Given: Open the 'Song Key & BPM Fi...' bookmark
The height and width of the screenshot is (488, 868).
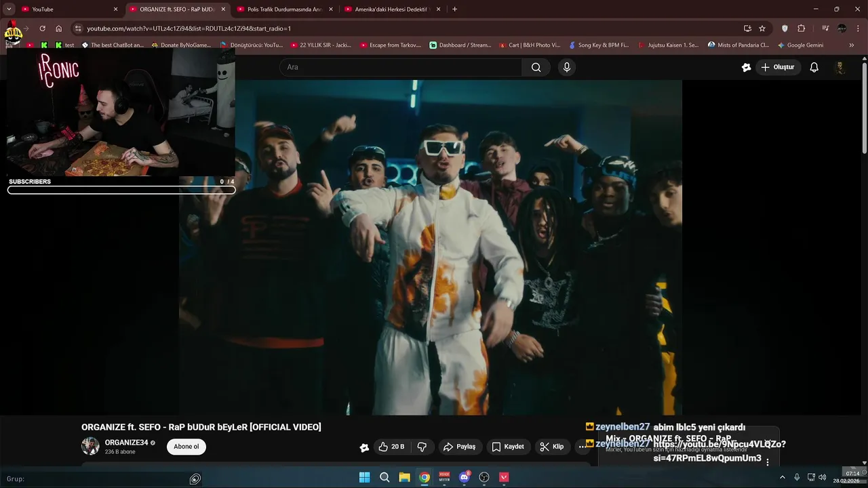Looking at the screenshot, I should (599, 45).
